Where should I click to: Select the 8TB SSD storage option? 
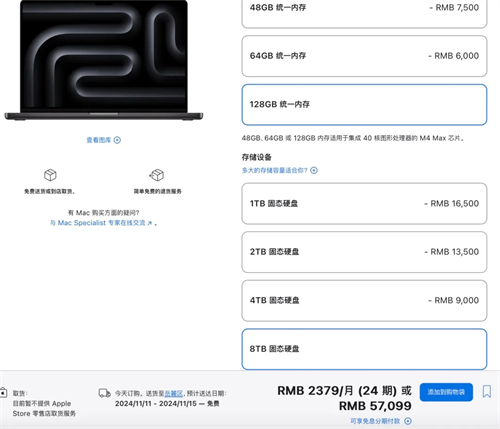[x=364, y=349]
